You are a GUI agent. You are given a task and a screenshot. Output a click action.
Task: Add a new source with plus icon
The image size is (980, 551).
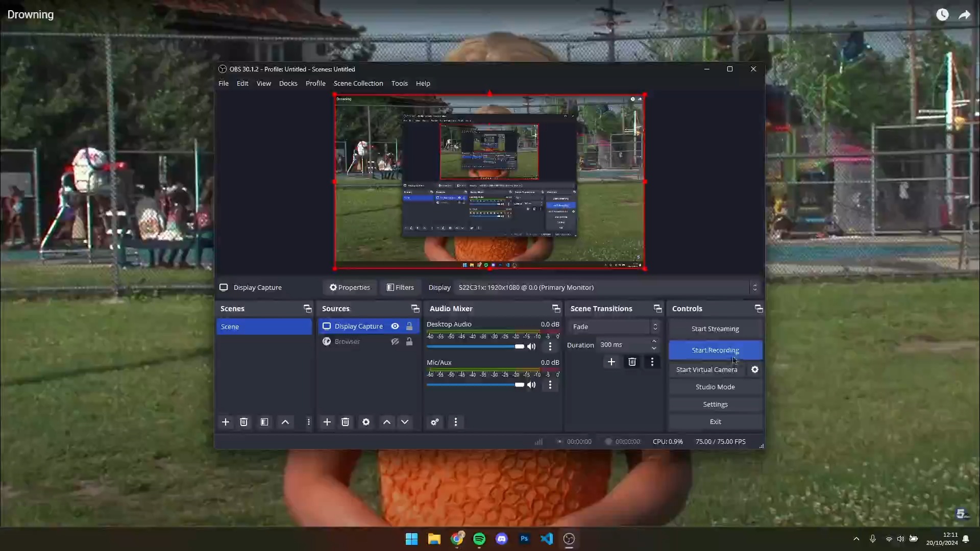pyautogui.click(x=327, y=422)
